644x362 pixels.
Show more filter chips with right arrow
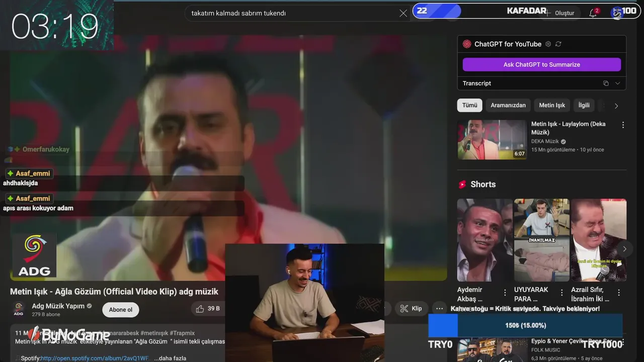[x=616, y=106]
